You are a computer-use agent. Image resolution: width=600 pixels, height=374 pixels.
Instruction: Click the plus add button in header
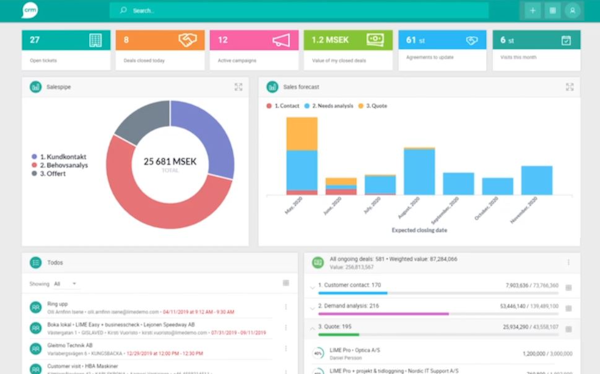[532, 11]
